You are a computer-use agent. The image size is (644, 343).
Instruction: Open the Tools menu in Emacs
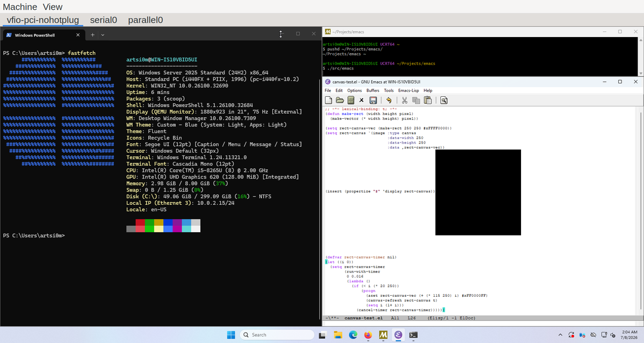[x=388, y=90]
